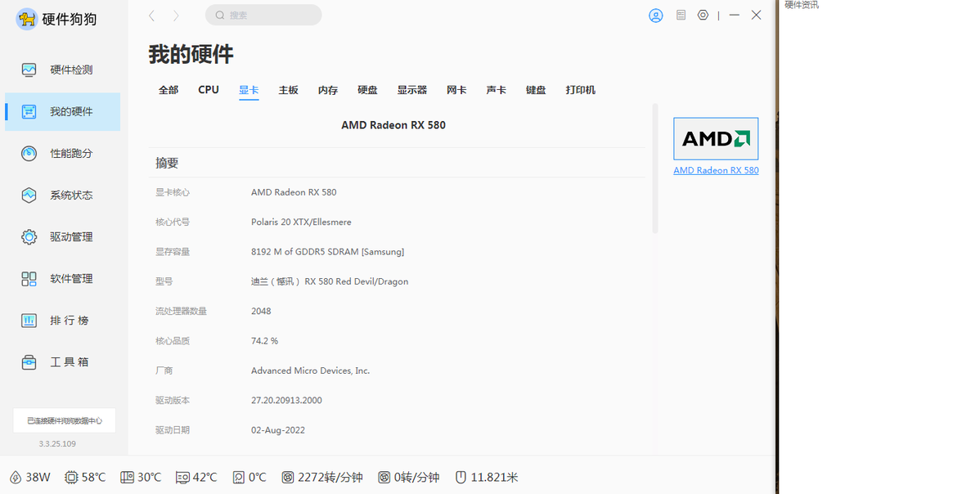Click the 0转/分钟 fan speed icon
980x494 pixels.
click(x=384, y=478)
